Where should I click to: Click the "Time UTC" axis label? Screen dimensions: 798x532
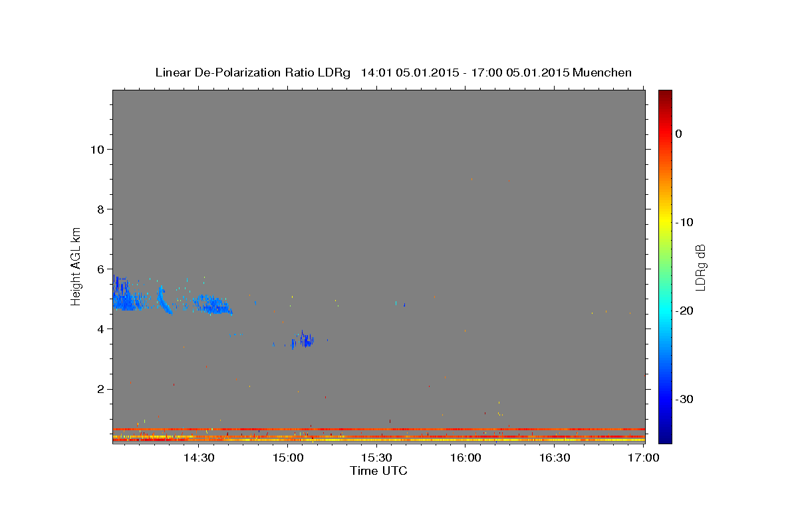click(378, 471)
